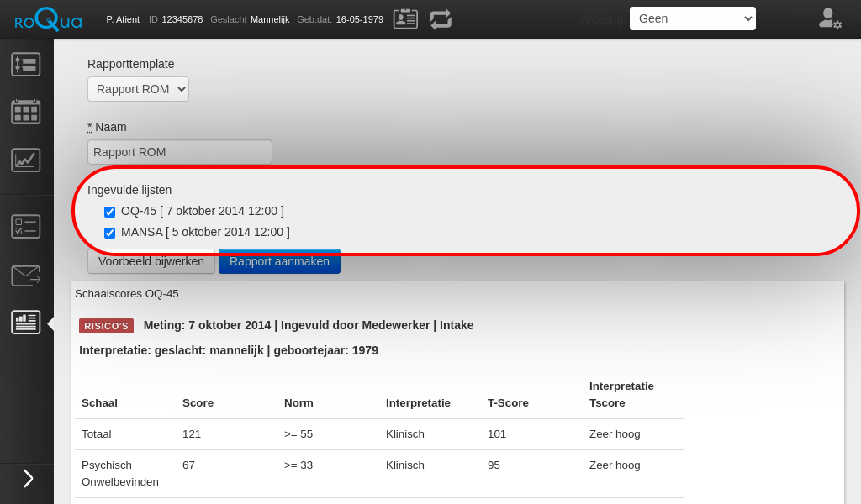861x504 pixels.
Task: Uncheck the MANSA 5 oktober checkbox
Action: [109, 233]
